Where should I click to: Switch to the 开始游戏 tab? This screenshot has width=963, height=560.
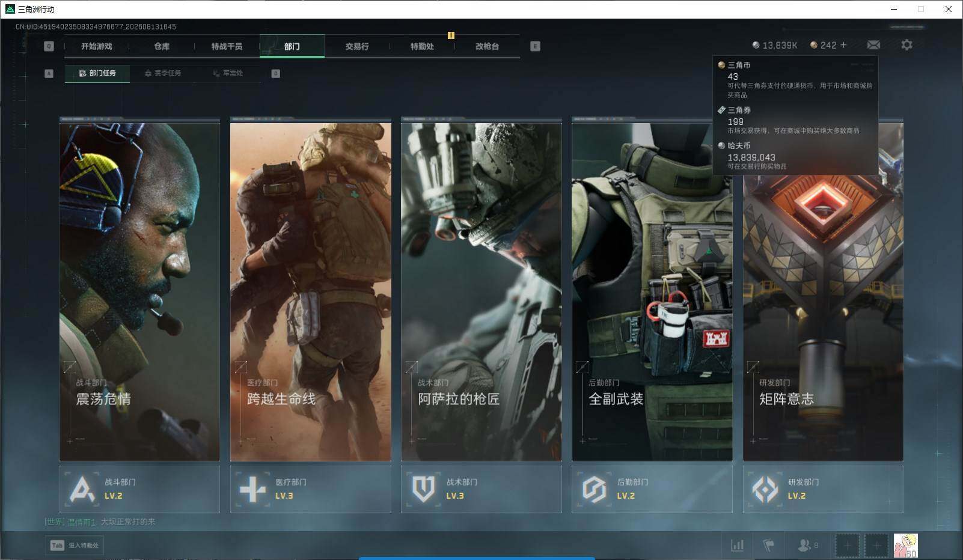[x=96, y=46]
